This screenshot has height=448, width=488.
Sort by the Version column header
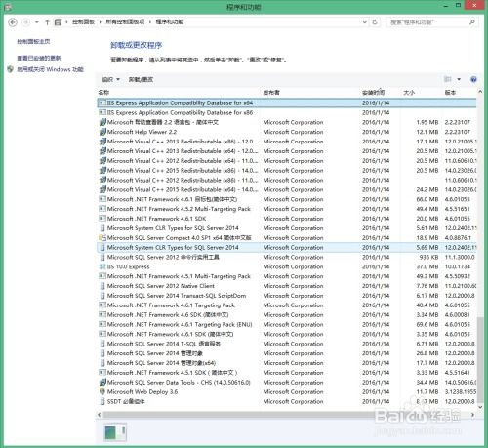click(x=450, y=93)
